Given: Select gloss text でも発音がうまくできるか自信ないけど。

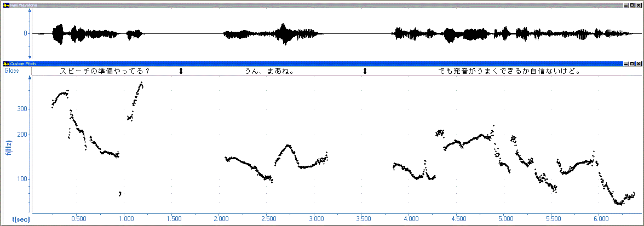Looking at the screenshot, I should (509, 71).
